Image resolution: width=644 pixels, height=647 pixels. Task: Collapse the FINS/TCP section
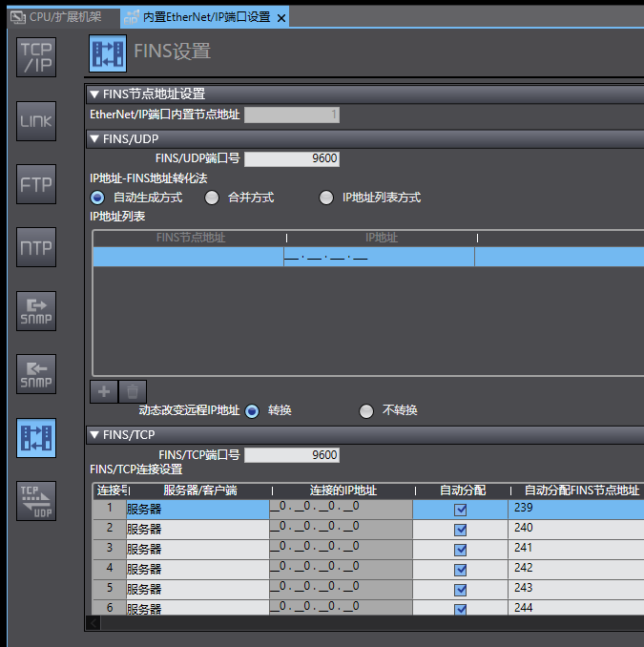(93, 435)
